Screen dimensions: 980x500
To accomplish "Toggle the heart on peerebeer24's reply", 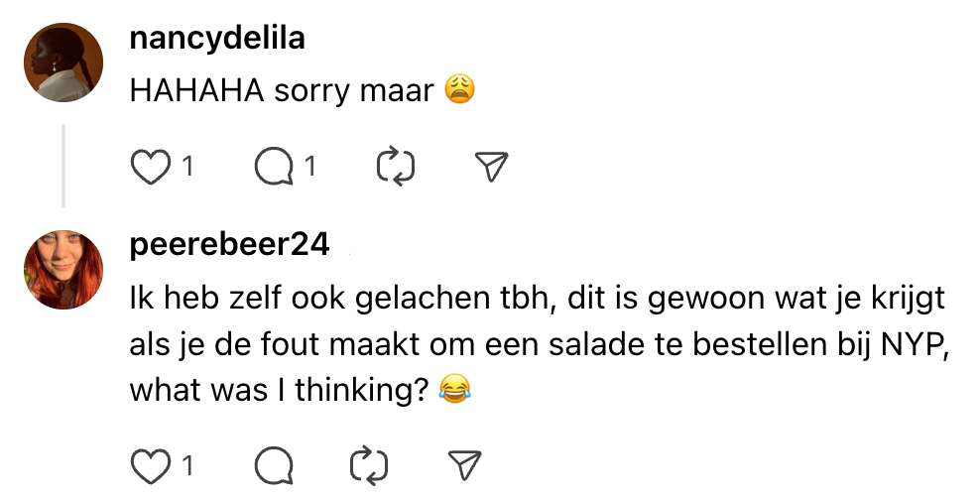I will (151, 464).
